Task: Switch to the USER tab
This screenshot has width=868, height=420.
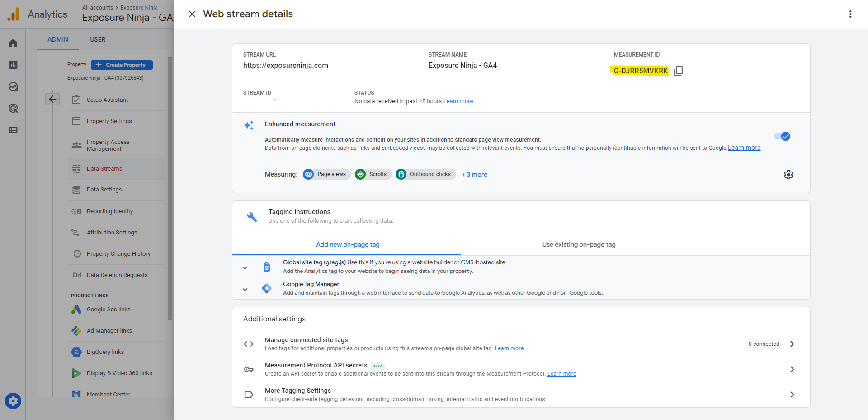Action: pyautogui.click(x=97, y=39)
